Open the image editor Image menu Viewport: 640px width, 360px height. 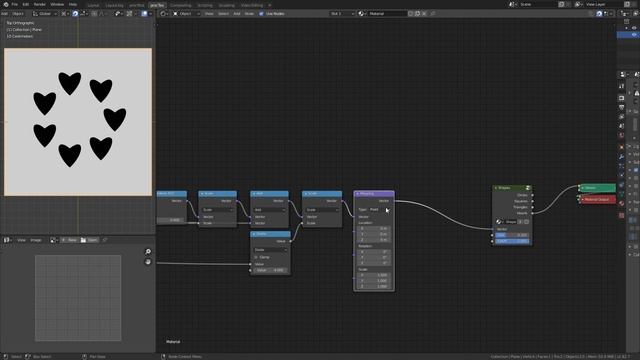[x=36, y=240]
